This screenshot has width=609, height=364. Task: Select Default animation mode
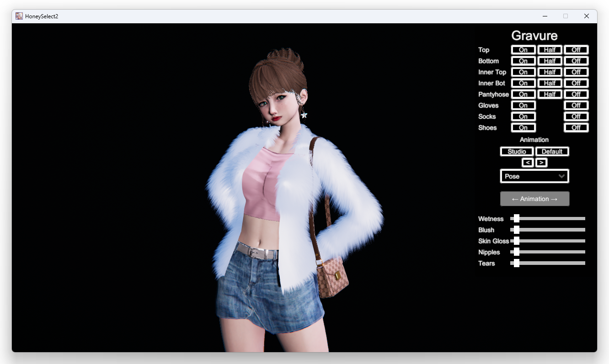[x=552, y=152]
